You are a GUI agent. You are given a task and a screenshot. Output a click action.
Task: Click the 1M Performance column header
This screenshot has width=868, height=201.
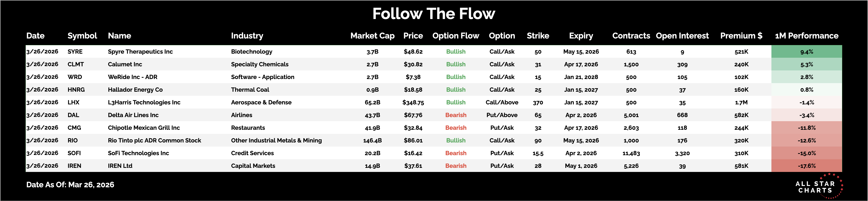pyautogui.click(x=806, y=36)
